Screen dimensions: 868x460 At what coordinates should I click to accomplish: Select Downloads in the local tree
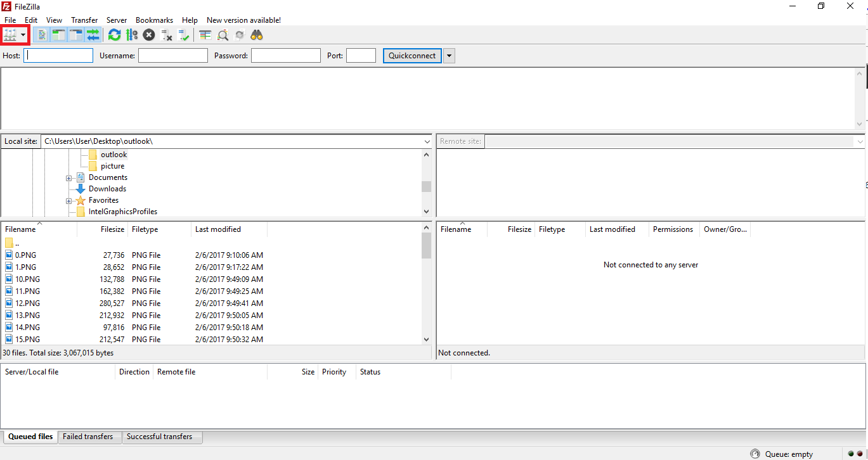[107, 189]
